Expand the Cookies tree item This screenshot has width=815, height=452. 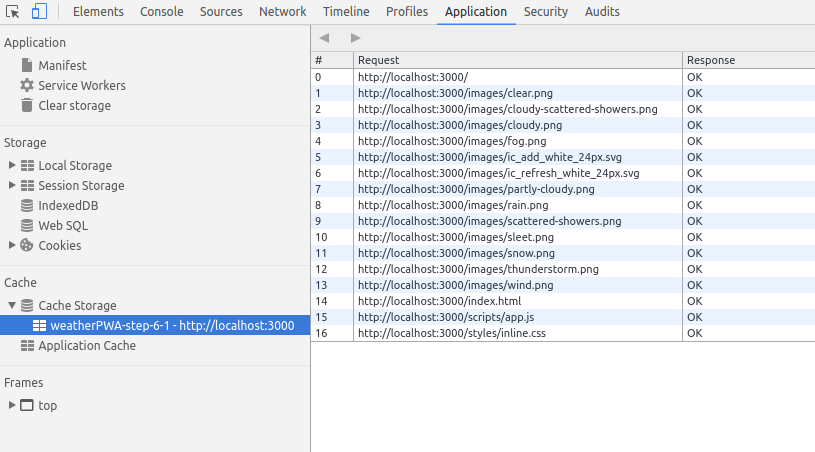11,245
